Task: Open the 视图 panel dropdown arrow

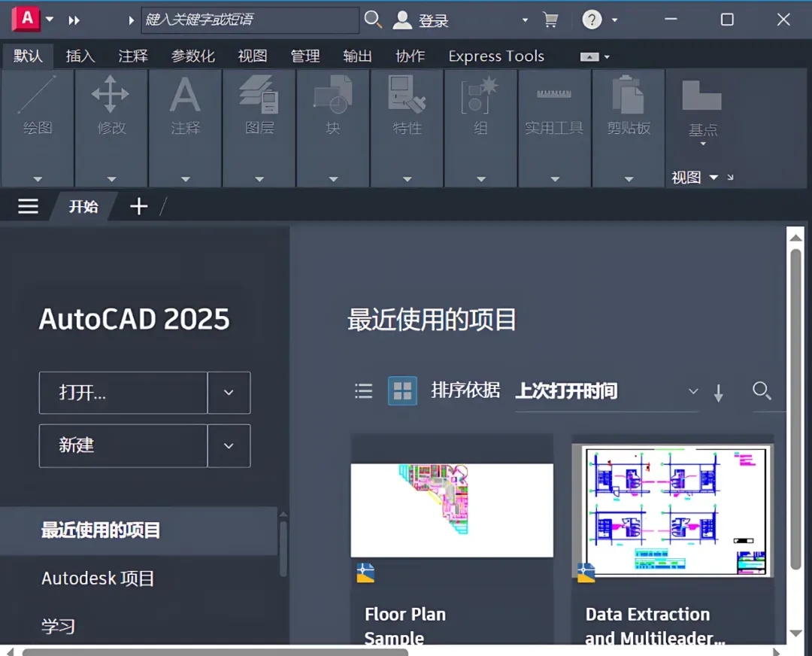Action: [714, 178]
